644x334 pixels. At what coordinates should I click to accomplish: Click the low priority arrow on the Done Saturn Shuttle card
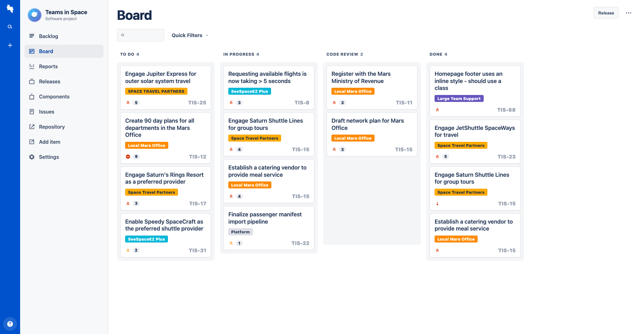[x=437, y=204]
